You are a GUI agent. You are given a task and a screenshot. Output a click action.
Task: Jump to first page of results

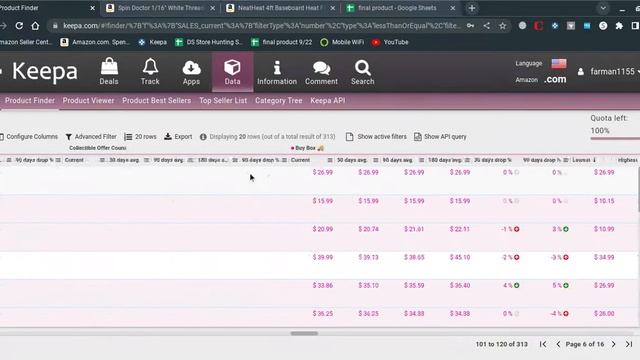543,344
